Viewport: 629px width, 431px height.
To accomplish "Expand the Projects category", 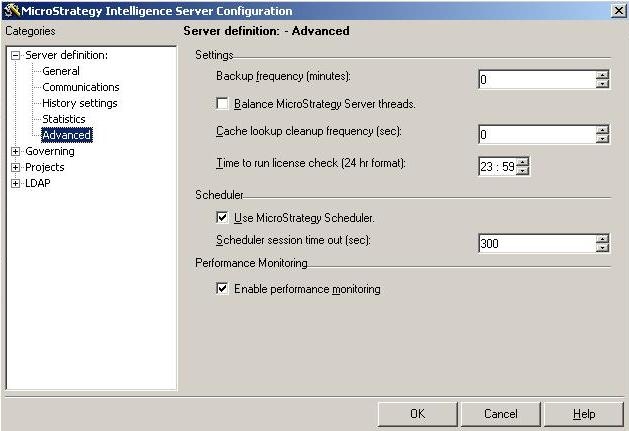I will point(15,167).
